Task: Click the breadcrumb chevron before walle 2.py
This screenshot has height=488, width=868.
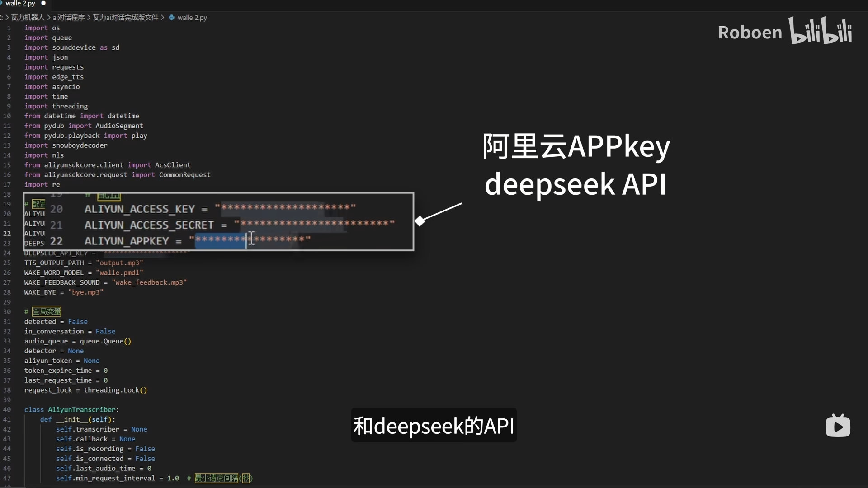Action: 163,18
